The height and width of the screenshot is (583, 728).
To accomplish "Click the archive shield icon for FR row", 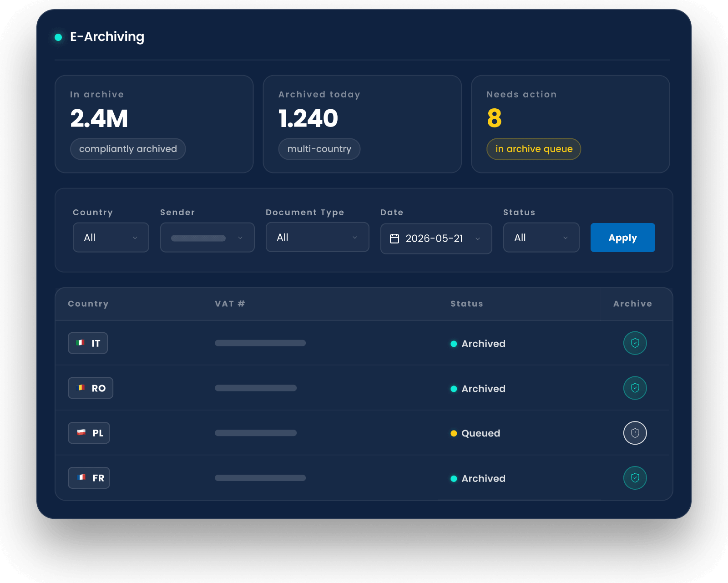I will pyautogui.click(x=635, y=478).
